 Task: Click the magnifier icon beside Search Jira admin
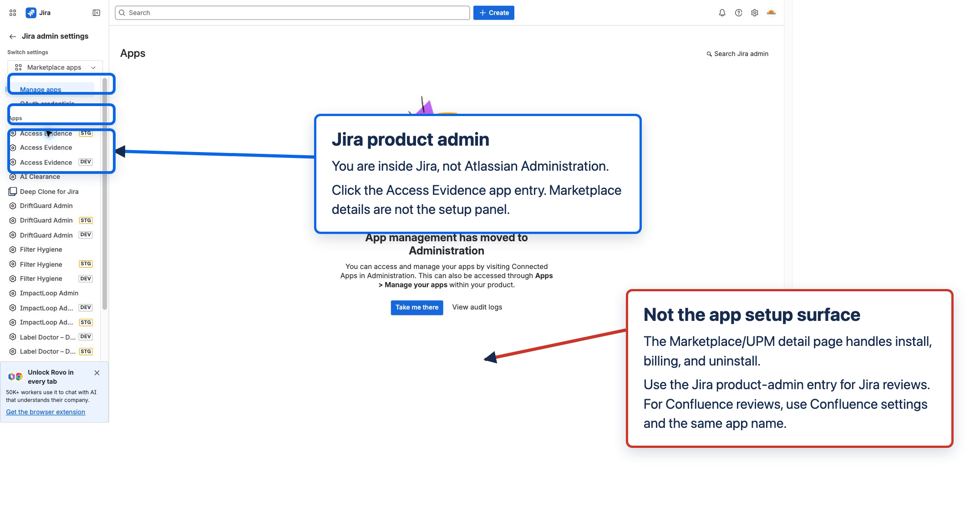pyautogui.click(x=709, y=54)
